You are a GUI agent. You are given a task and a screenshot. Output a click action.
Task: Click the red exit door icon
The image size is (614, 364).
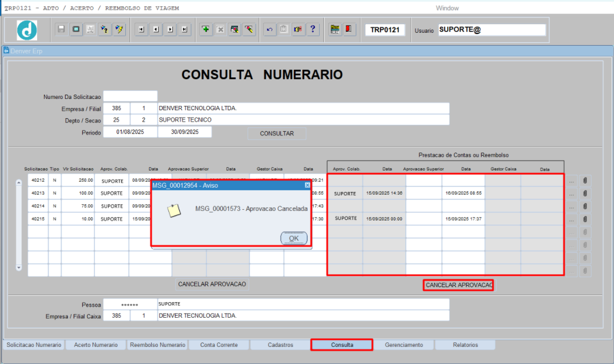tap(349, 30)
